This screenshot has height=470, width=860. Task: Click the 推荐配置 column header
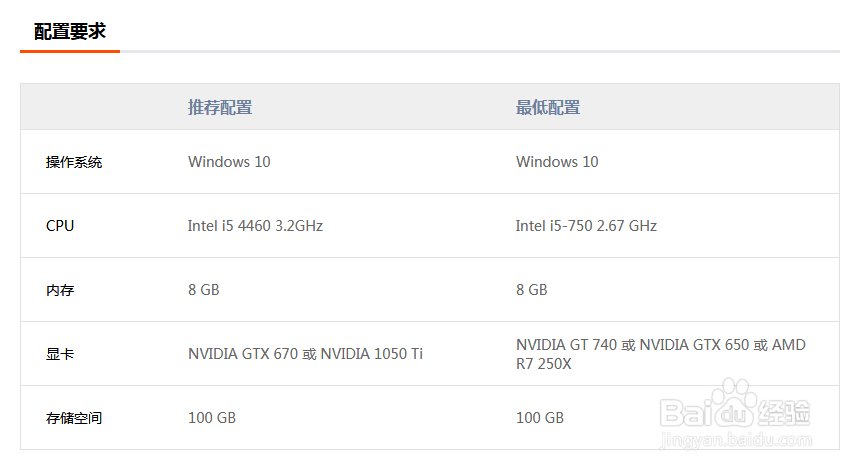click(220, 107)
